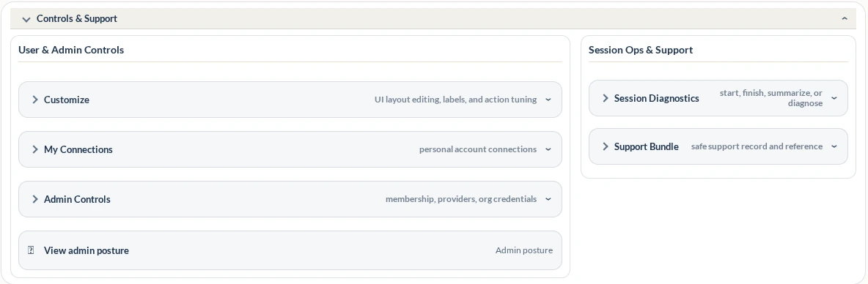The height and width of the screenshot is (284, 868).
Task: Click the View admin posture icon
Action: pos(31,250)
